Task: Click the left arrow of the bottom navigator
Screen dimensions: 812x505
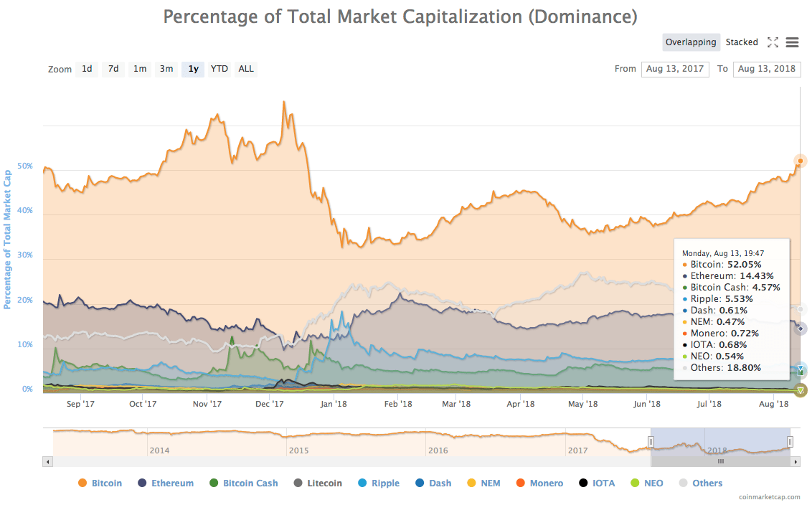Action: [x=47, y=461]
